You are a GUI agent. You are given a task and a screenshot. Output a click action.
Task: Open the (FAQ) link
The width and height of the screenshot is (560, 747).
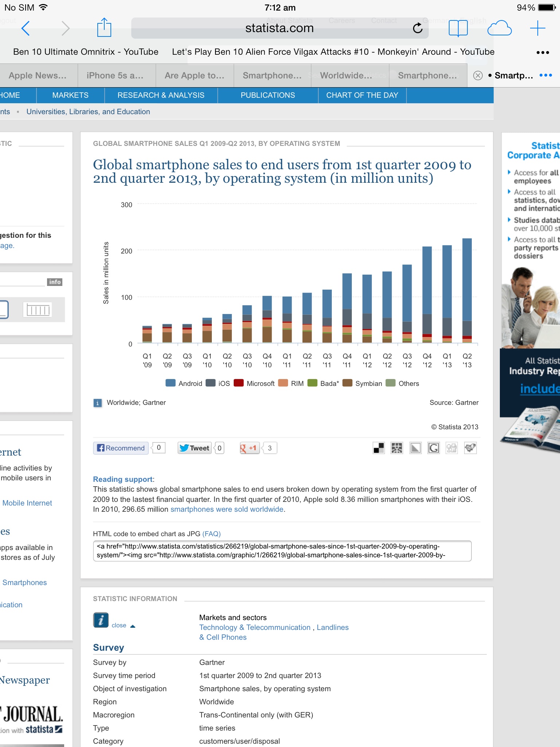[x=211, y=534]
